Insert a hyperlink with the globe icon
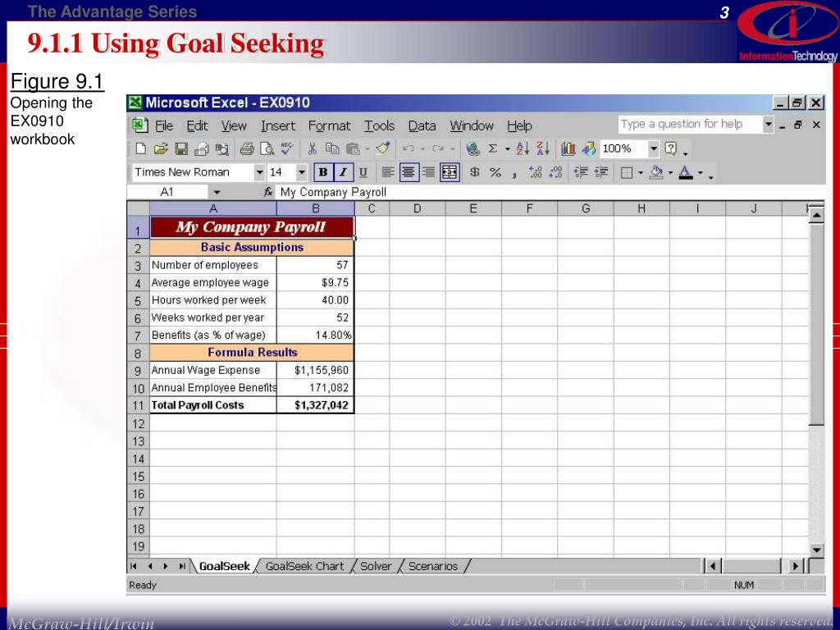This screenshot has width=840, height=630. click(472, 149)
